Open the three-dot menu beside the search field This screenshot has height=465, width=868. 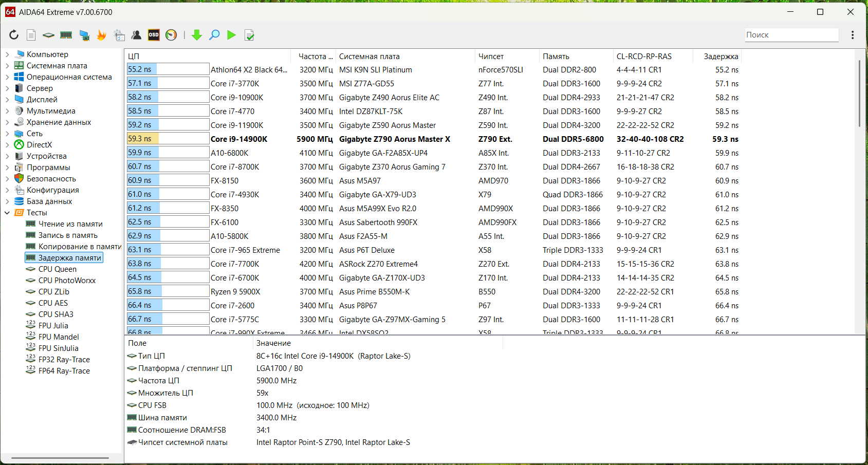tap(853, 35)
